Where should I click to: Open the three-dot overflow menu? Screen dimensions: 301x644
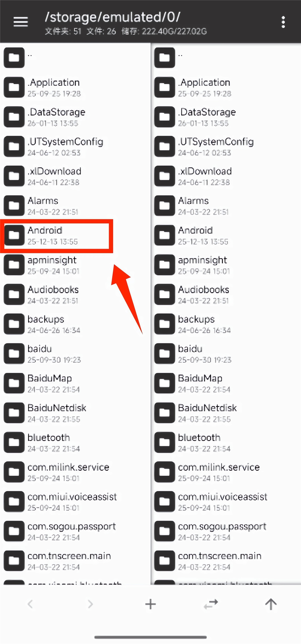(283, 22)
